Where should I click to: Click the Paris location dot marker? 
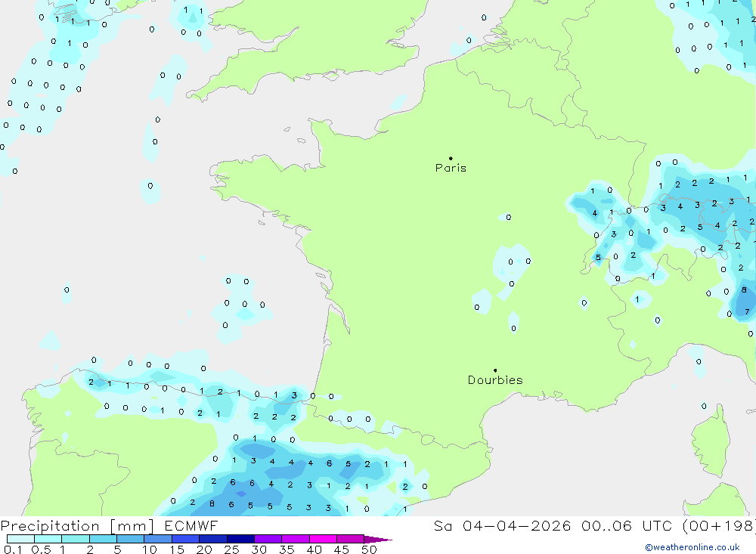click(451, 158)
